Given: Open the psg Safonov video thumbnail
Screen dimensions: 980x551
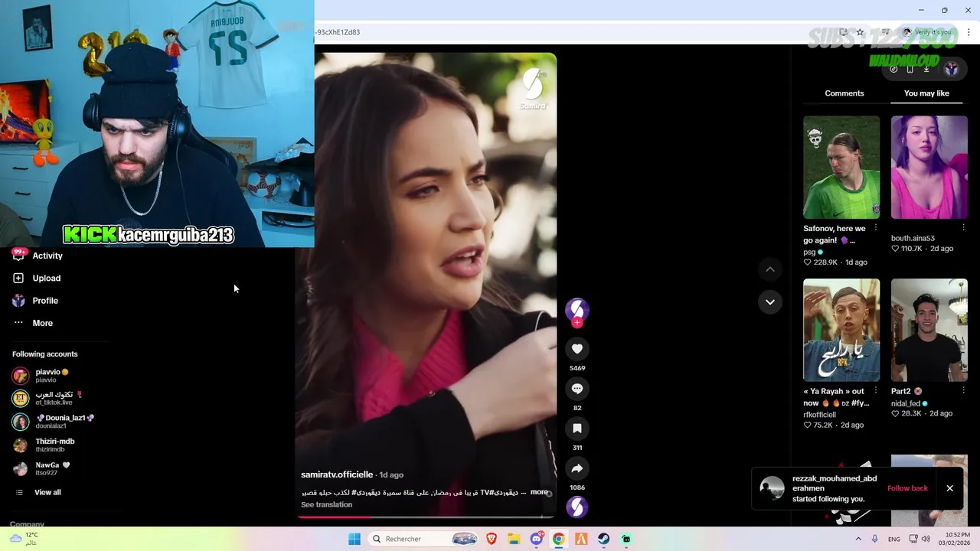Looking at the screenshot, I should point(841,167).
